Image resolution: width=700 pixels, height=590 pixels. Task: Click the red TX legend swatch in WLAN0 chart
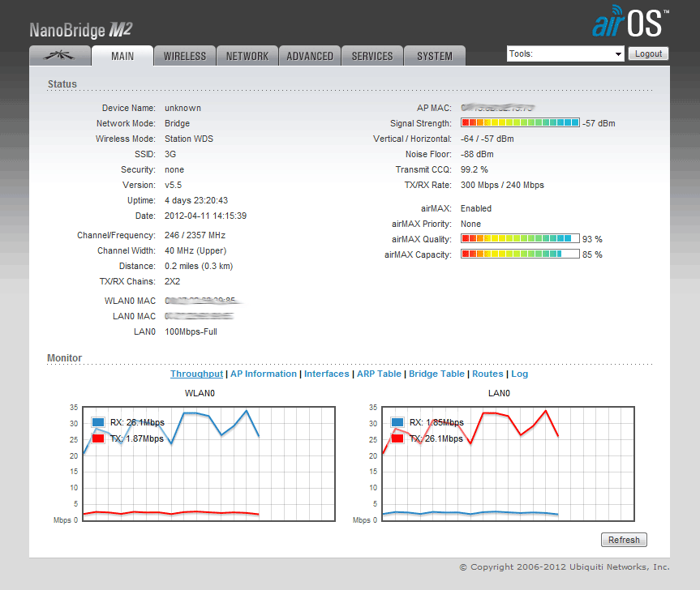[x=98, y=438]
